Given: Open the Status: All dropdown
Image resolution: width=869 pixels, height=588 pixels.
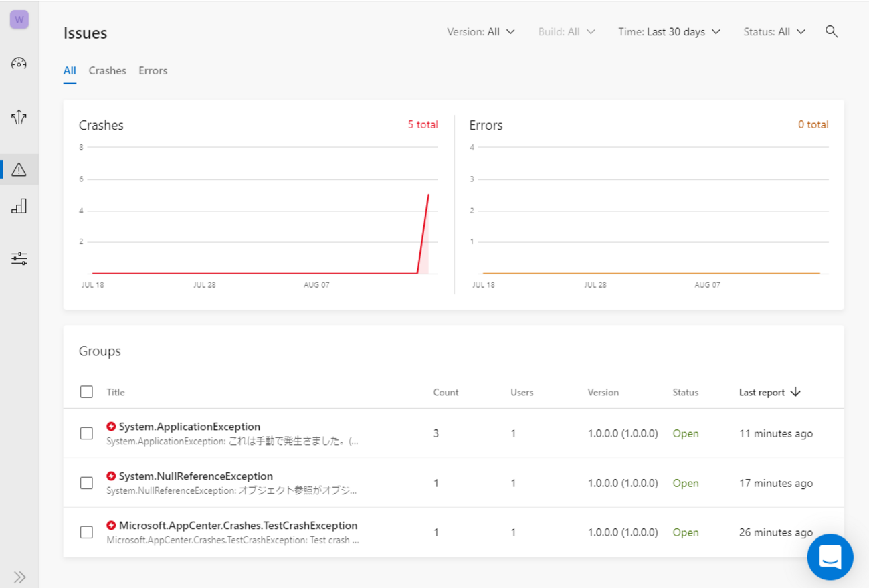Looking at the screenshot, I should coord(774,32).
